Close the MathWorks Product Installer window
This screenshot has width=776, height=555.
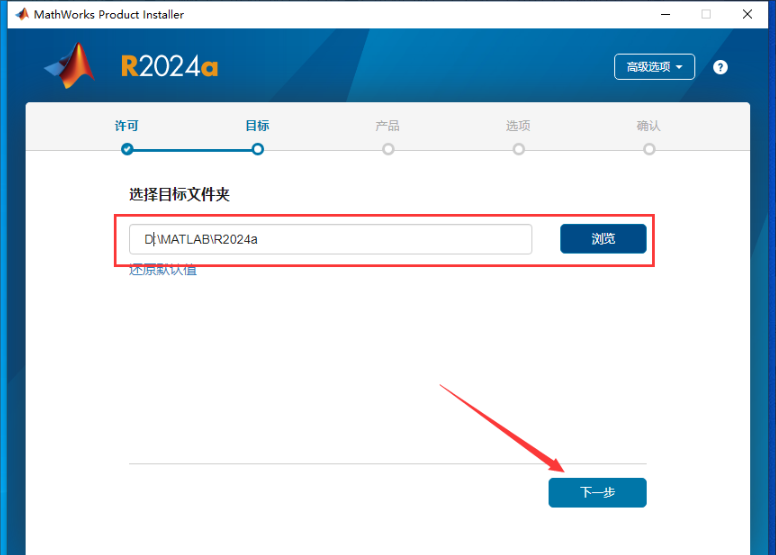747,14
